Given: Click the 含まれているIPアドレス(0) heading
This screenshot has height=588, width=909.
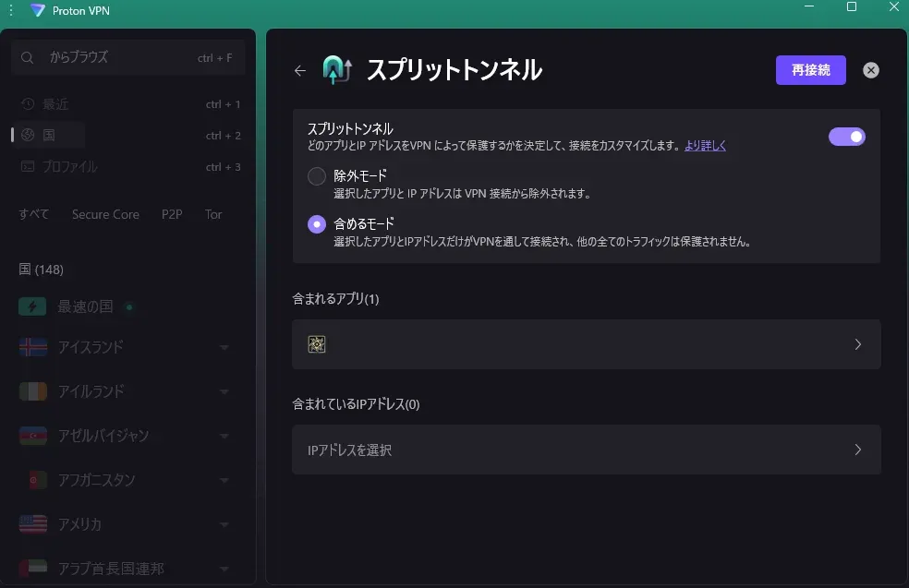Looking at the screenshot, I should point(356,403).
